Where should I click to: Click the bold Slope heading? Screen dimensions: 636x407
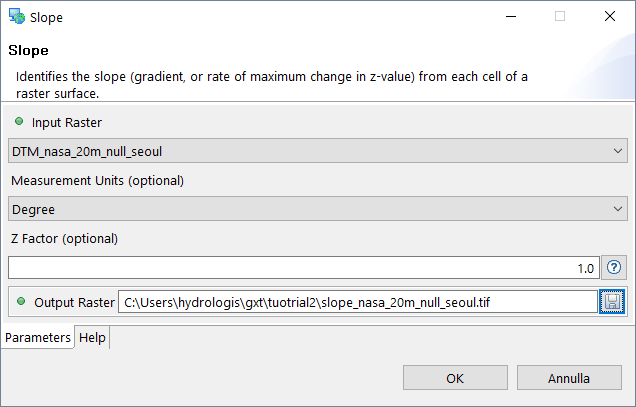pyautogui.click(x=29, y=50)
